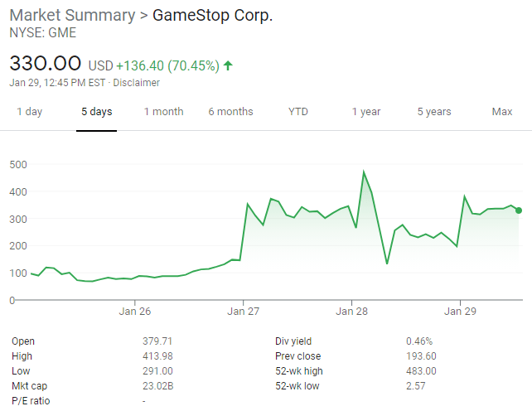Viewport: 532px width, 411px height.
Task: Select the 1 day tab
Action: tap(29, 112)
